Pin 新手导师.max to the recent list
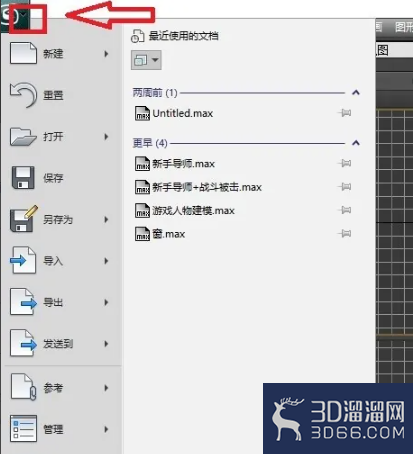This screenshot has height=454, width=413. 344,163
